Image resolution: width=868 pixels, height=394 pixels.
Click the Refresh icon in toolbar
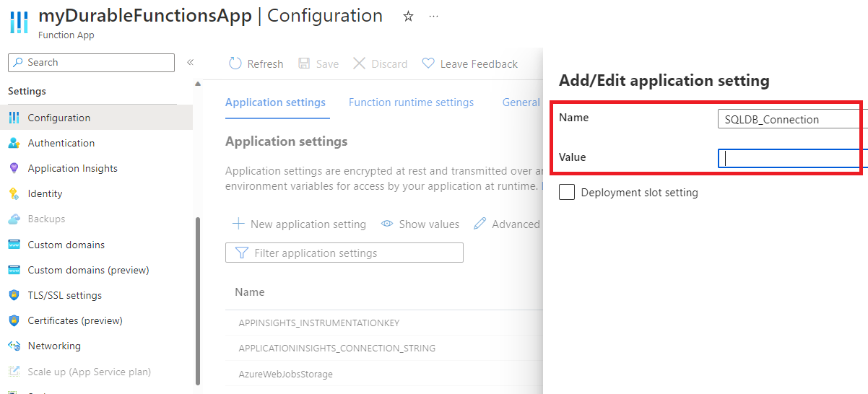235,64
